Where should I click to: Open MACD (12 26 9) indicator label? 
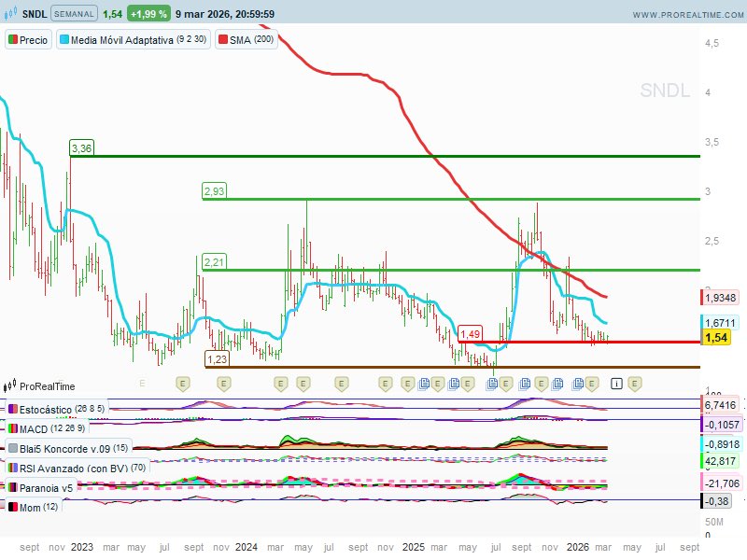pyautogui.click(x=47, y=428)
